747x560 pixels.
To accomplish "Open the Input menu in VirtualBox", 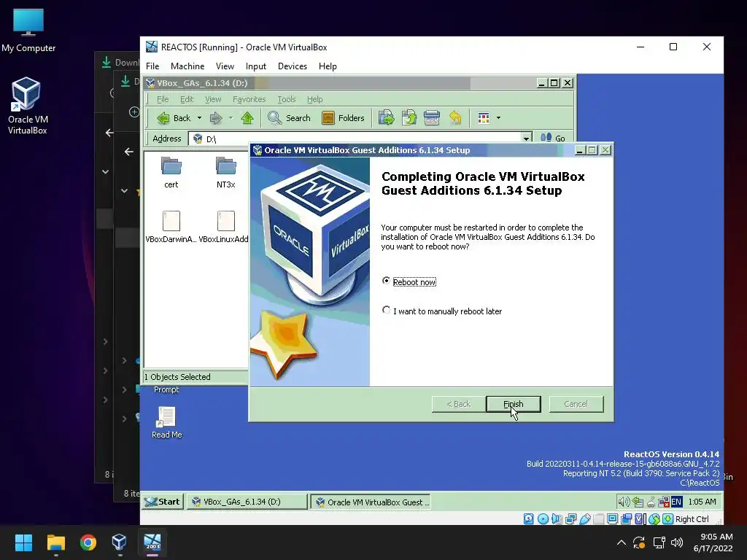I will 256,66.
